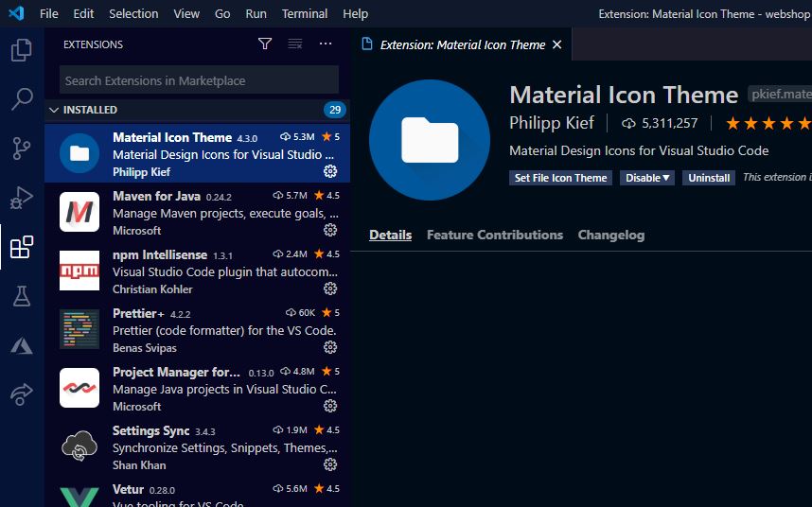Focus the Search Extensions in Marketplace field

coord(199,80)
